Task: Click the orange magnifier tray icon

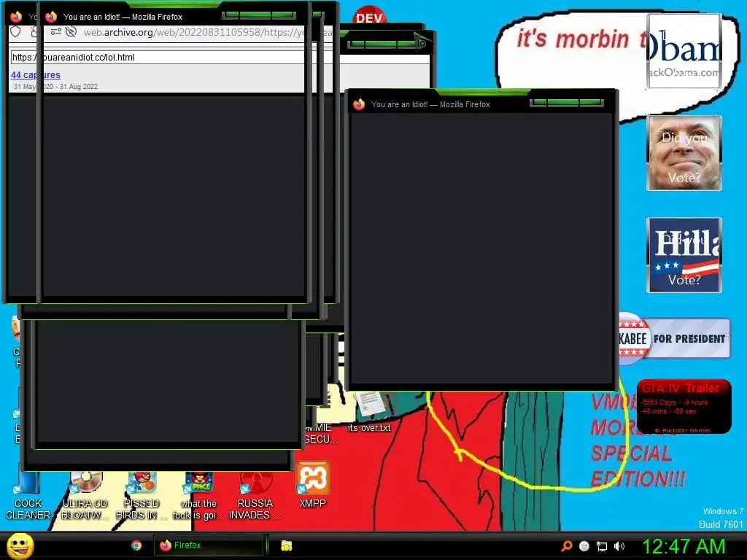Action: coord(566,545)
